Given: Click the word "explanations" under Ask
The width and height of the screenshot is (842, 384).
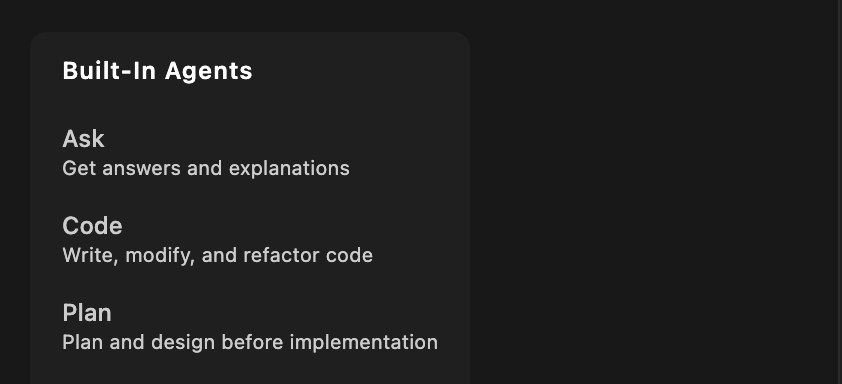Looking at the screenshot, I should [289, 169].
